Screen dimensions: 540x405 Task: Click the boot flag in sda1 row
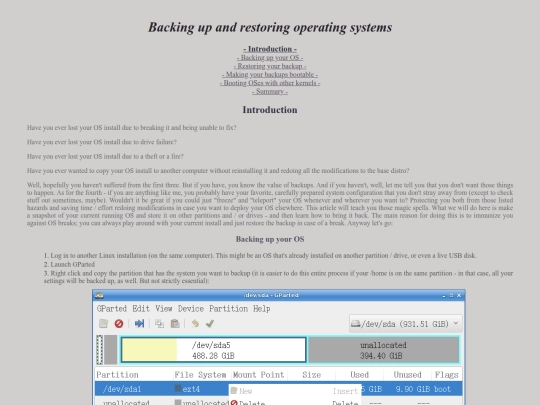(x=442, y=389)
